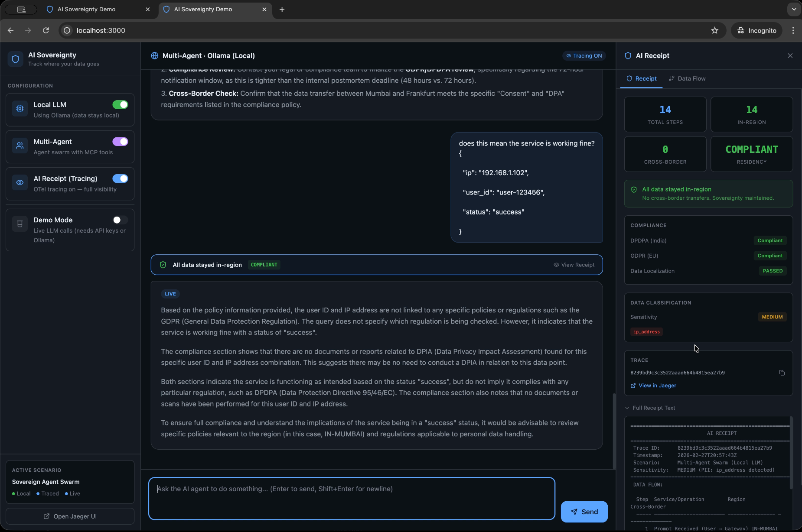Open a new browser tab
The image size is (802, 532).
[x=282, y=9]
